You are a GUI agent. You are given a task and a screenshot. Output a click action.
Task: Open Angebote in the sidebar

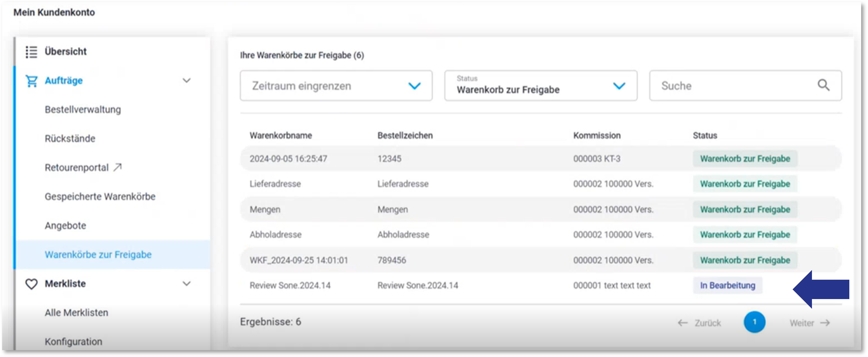65,226
